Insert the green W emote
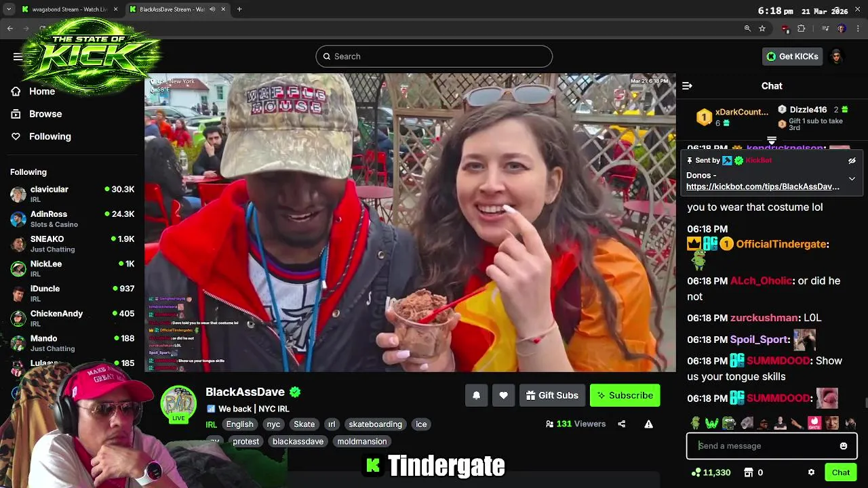The image size is (868, 488). pyautogui.click(x=711, y=424)
